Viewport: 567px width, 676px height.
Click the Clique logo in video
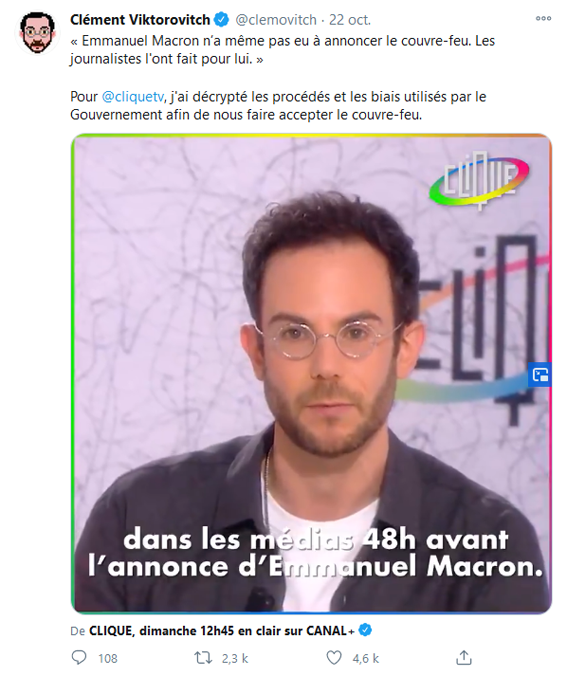(x=479, y=180)
